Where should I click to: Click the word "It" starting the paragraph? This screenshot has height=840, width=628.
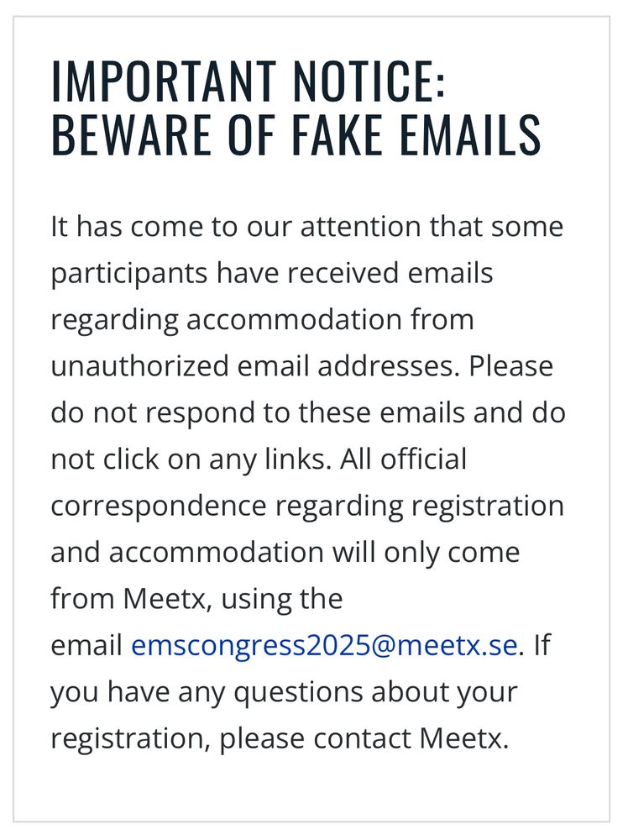tap(59, 227)
